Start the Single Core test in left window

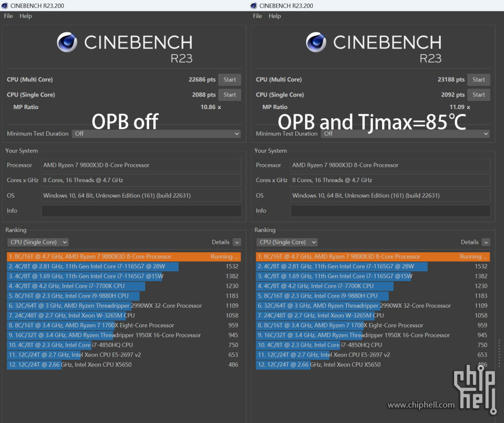coord(230,95)
